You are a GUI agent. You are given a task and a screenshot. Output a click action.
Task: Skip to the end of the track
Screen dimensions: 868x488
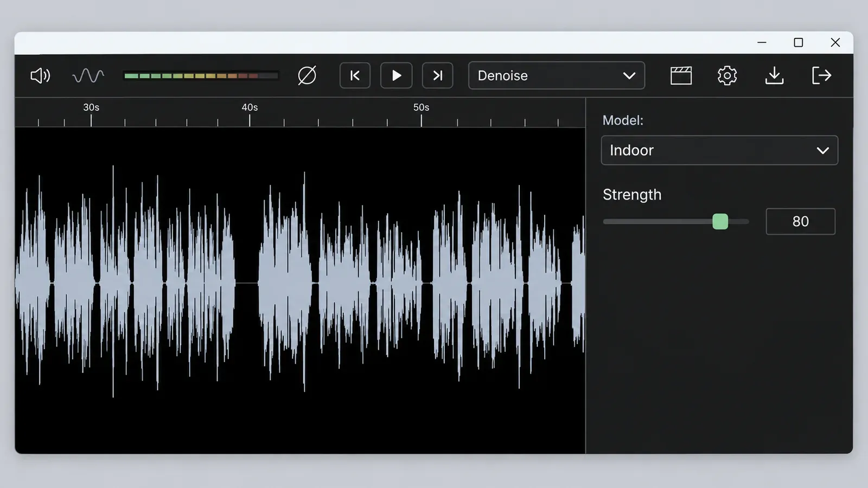[437, 75]
